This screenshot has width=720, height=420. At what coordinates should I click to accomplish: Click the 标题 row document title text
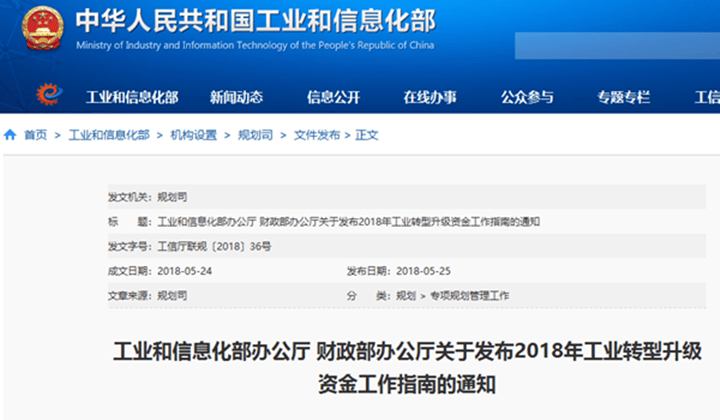click(349, 222)
